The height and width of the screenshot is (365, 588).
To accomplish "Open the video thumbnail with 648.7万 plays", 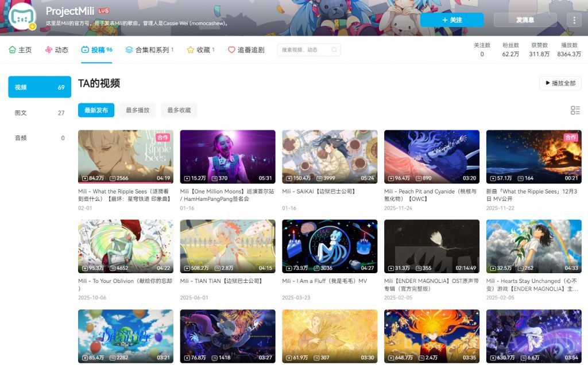I will click(432, 336).
